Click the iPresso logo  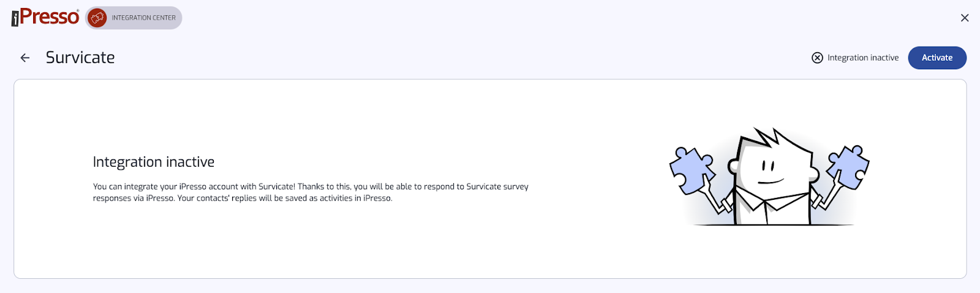45,17
